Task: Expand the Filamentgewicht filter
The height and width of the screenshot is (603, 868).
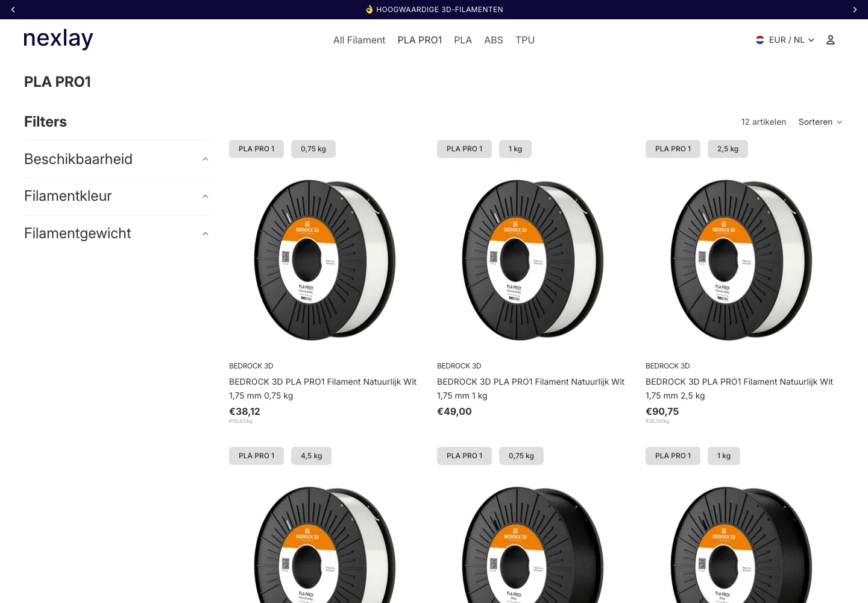Action: point(117,233)
